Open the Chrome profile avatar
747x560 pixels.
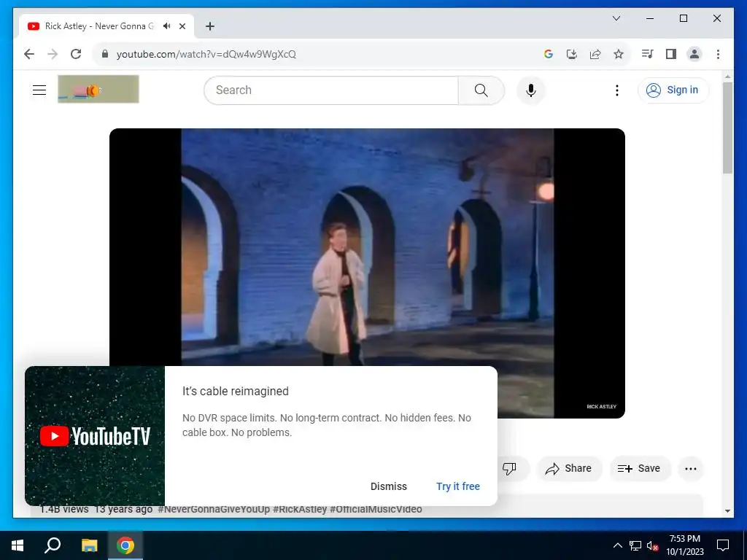click(x=694, y=54)
